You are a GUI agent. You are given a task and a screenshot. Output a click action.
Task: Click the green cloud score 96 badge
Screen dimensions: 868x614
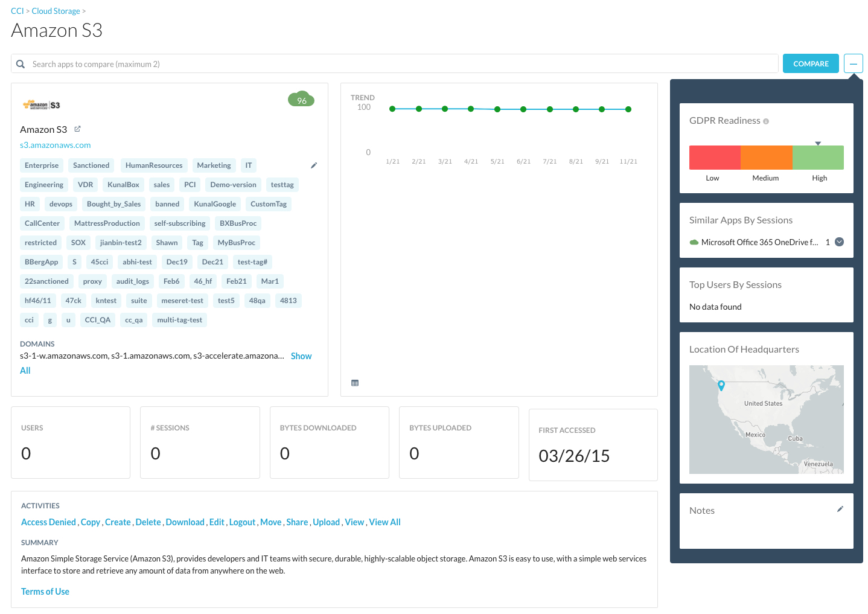(x=301, y=100)
